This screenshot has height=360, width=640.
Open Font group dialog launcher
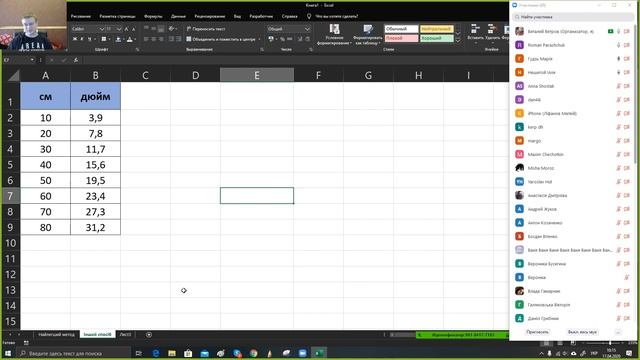pyautogui.click(x=137, y=49)
